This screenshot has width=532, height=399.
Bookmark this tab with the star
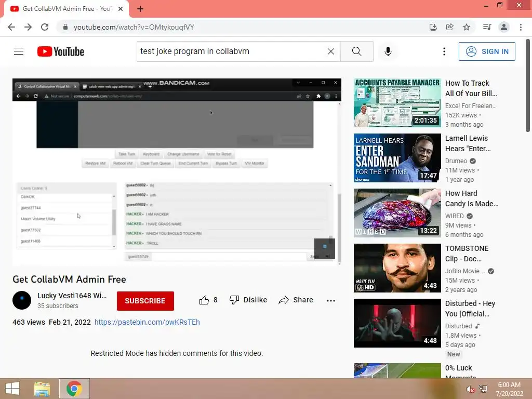pyautogui.click(x=467, y=27)
